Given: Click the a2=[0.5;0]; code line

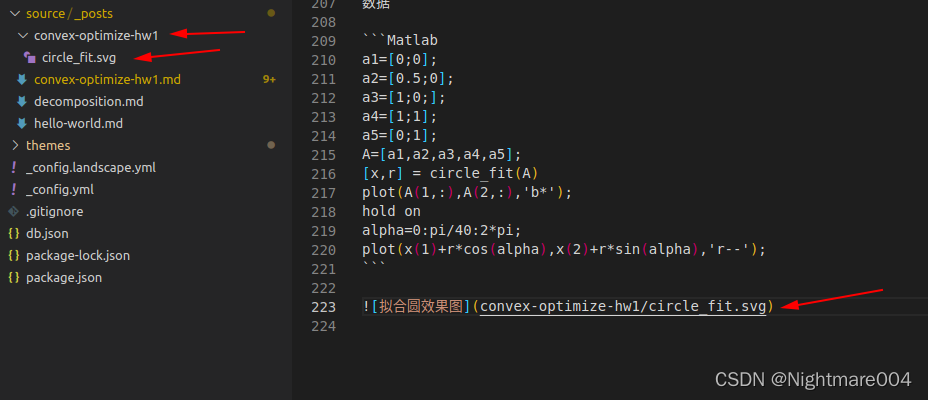Looking at the screenshot, I should 408,79.
